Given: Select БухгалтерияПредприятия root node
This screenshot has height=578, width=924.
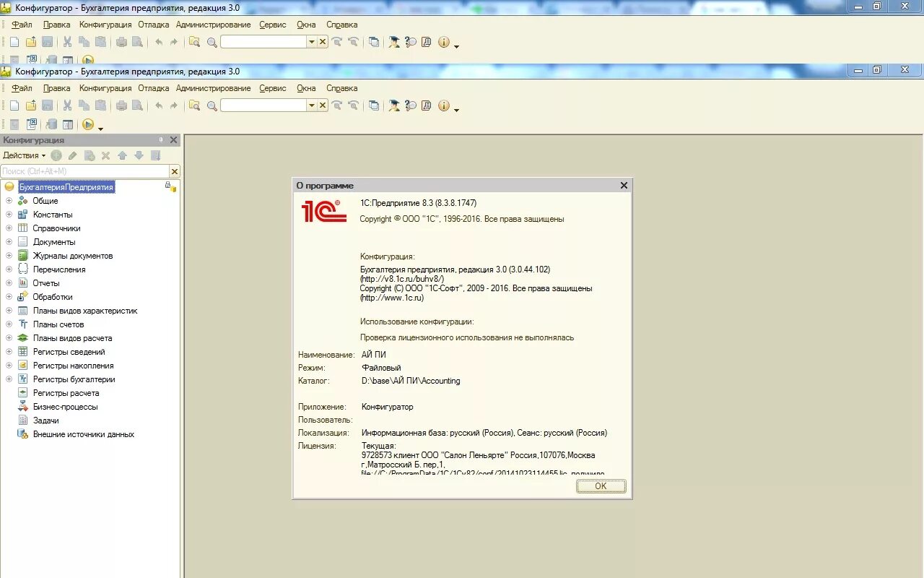Looking at the screenshot, I should point(66,187).
